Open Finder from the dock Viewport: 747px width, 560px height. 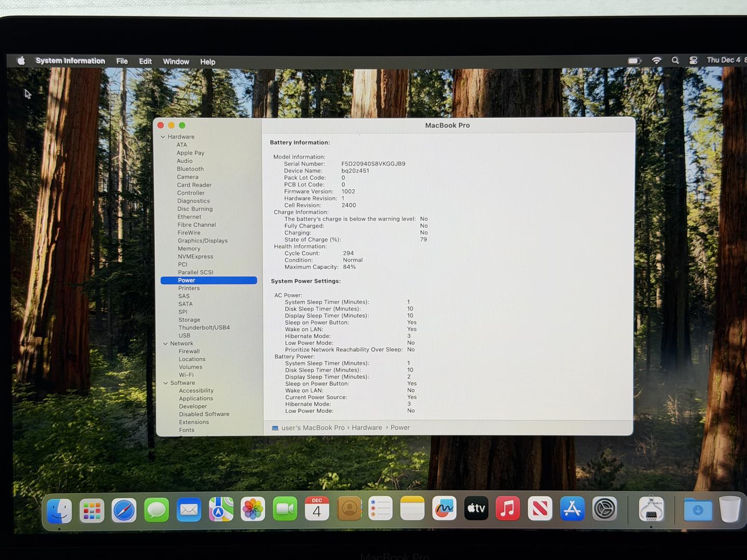[x=59, y=511]
